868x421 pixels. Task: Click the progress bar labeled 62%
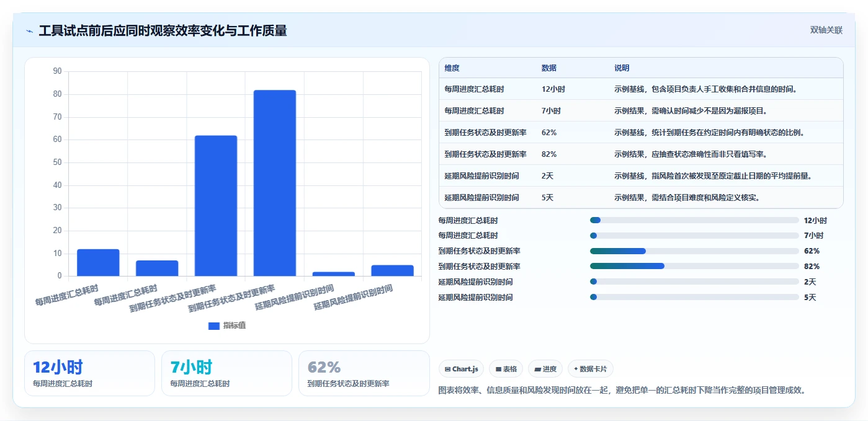tap(694, 251)
